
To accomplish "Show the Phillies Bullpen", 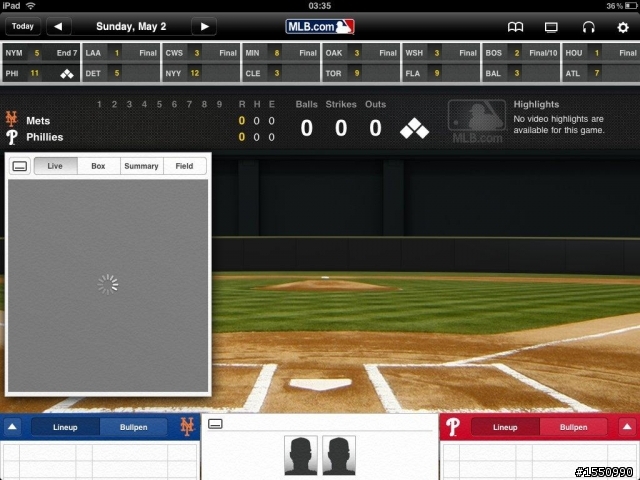I will tap(573, 427).
